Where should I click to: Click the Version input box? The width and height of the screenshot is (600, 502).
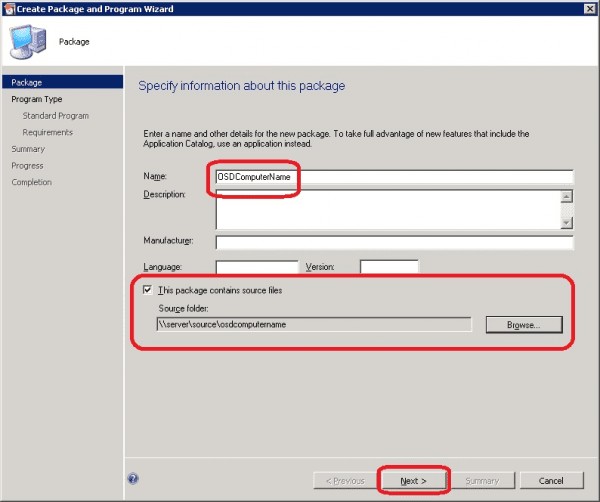388,267
